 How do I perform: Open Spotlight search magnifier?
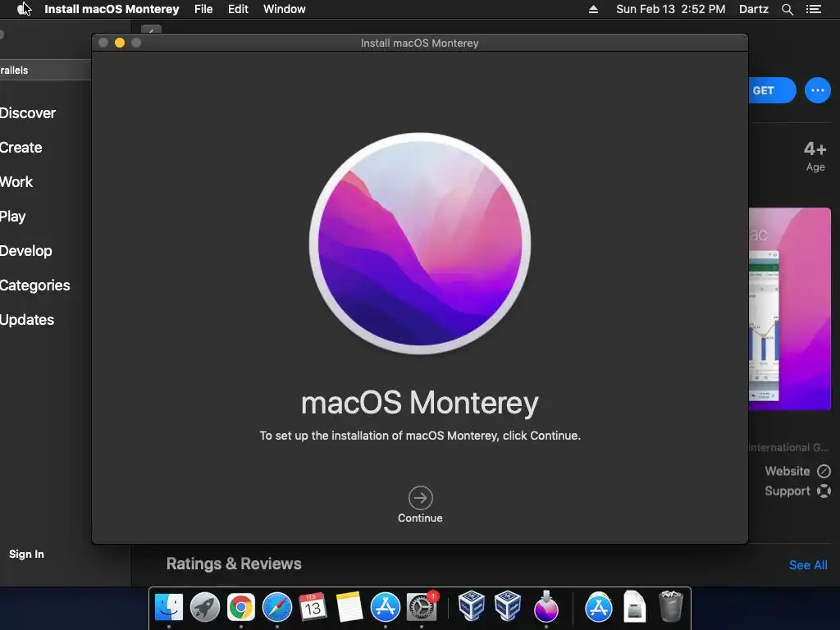click(787, 9)
